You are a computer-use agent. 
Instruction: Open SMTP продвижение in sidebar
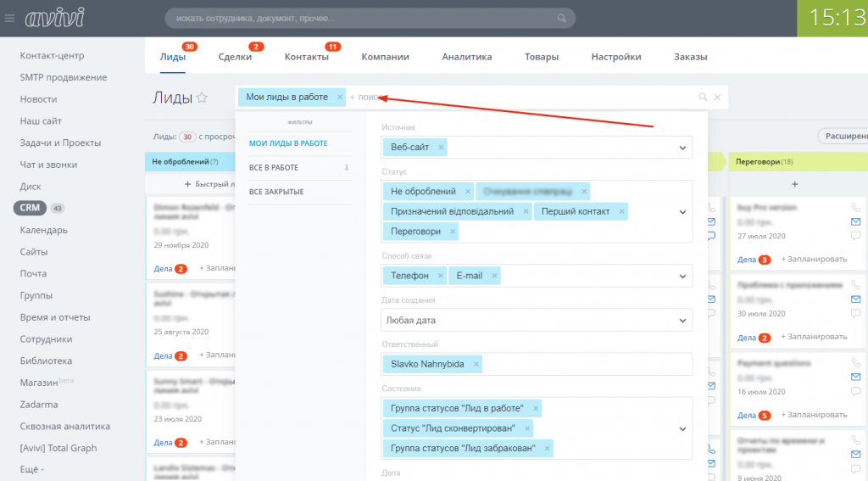(x=64, y=77)
